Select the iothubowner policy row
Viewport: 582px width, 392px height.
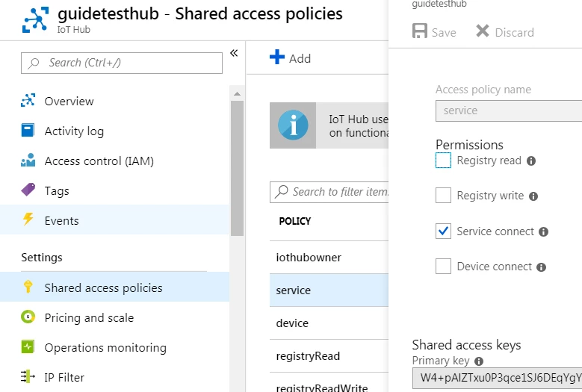tap(329, 258)
